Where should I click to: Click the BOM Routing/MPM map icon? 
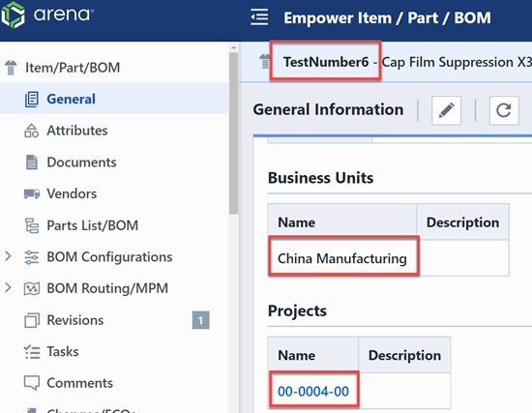pos(32,289)
